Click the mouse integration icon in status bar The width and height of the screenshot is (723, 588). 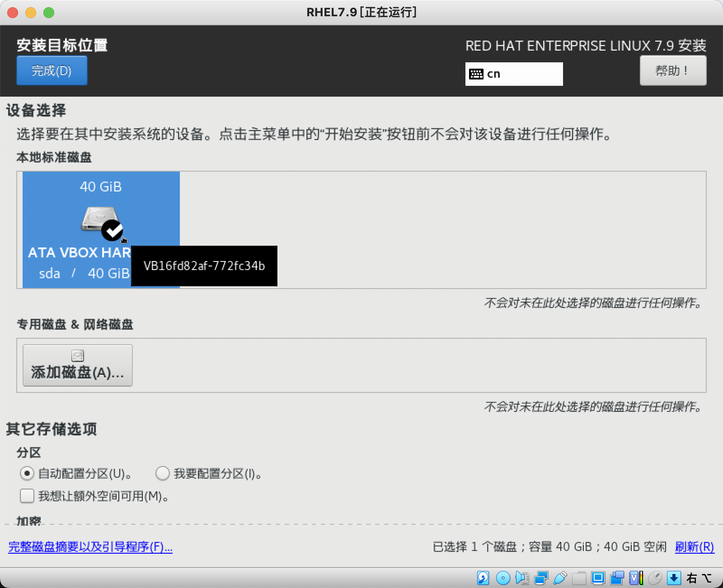[x=655, y=578]
